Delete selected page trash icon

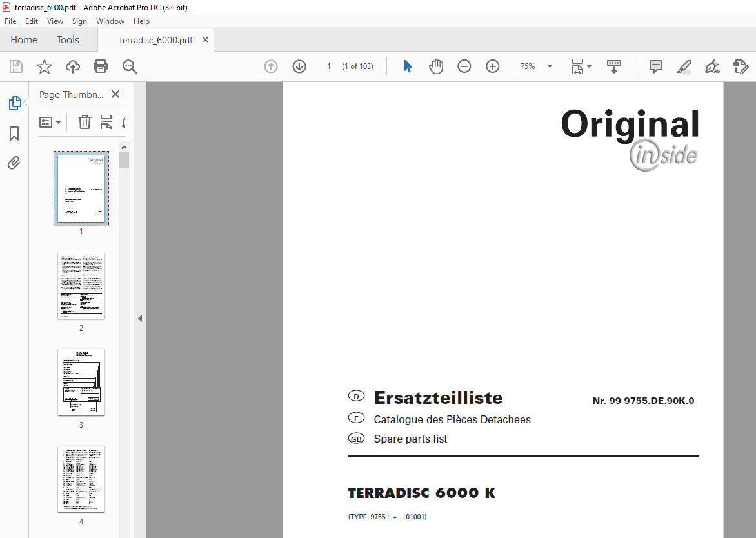click(85, 123)
